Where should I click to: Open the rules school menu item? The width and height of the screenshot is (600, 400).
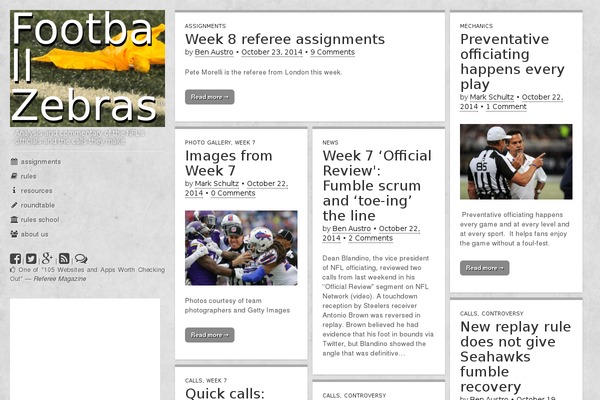(40, 220)
